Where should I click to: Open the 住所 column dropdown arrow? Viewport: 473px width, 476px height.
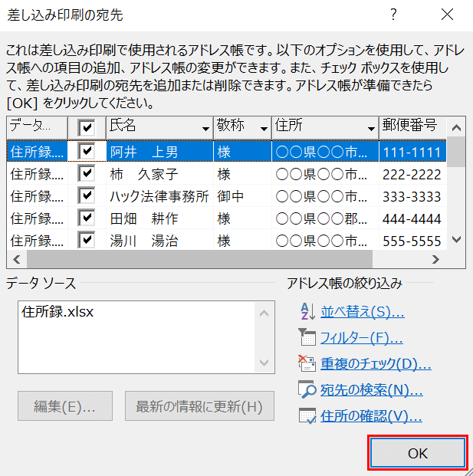pos(371,129)
